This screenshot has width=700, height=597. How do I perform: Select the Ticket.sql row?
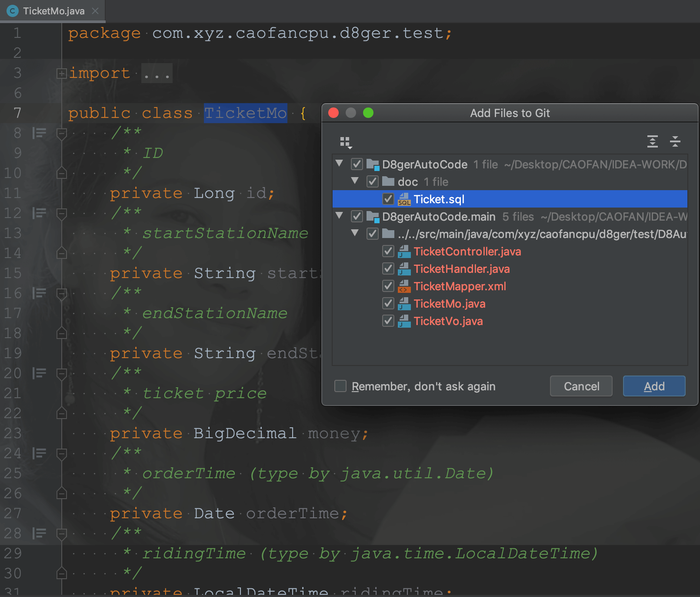tap(510, 199)
